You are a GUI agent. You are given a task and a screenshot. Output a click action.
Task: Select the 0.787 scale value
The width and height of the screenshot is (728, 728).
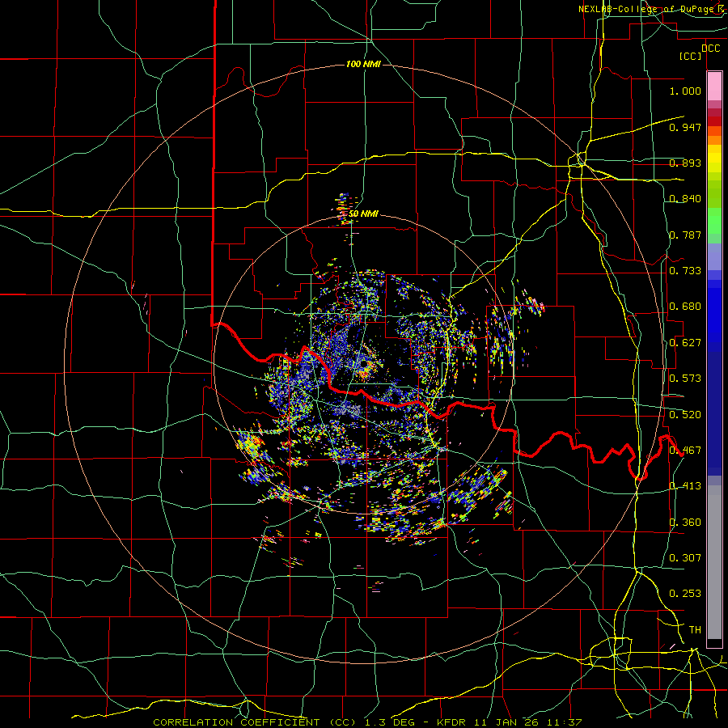[x=685, y=235]
